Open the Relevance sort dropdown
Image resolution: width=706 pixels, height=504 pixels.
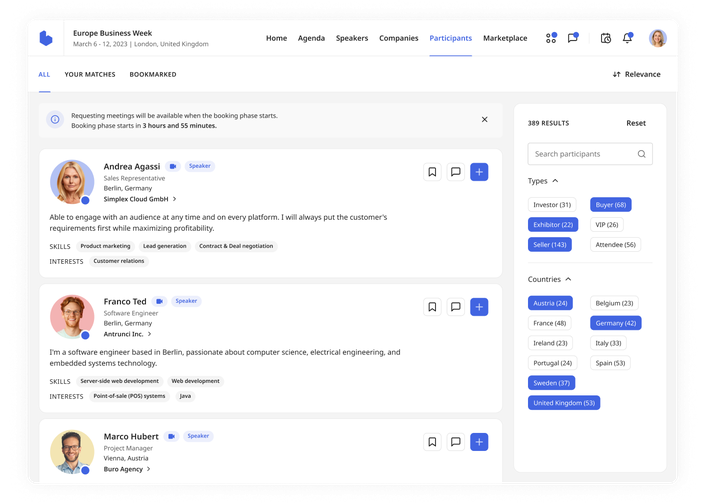click(x=636, y=74)
